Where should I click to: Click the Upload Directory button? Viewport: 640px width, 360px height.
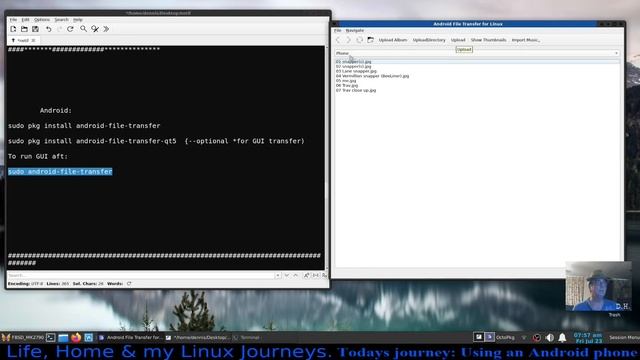429,40
